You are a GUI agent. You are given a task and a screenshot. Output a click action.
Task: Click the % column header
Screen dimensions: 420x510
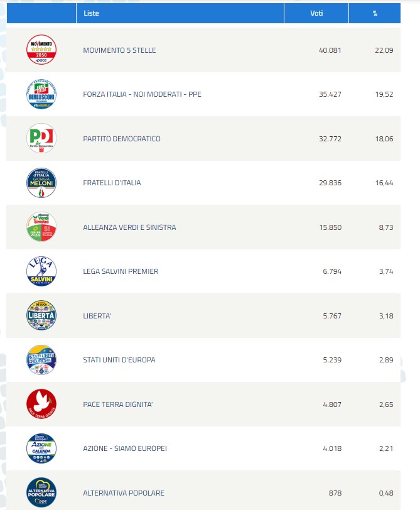click(375, 13)
